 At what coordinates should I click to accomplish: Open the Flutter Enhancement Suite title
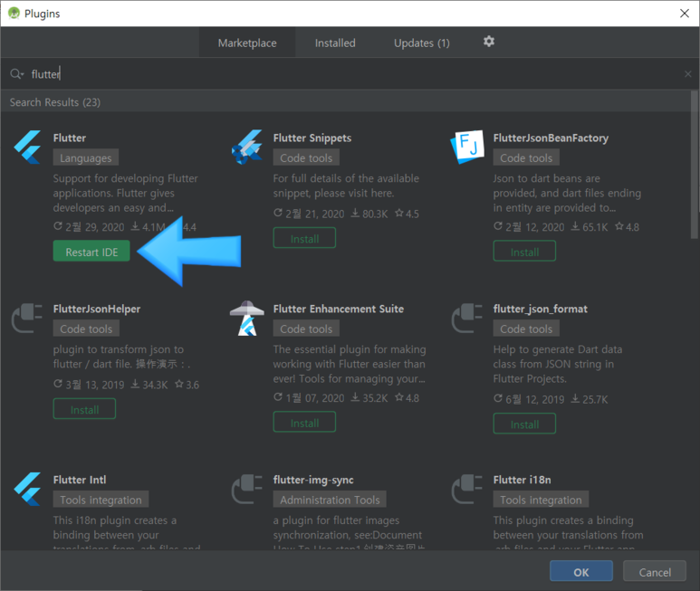(x=339, y=309)
